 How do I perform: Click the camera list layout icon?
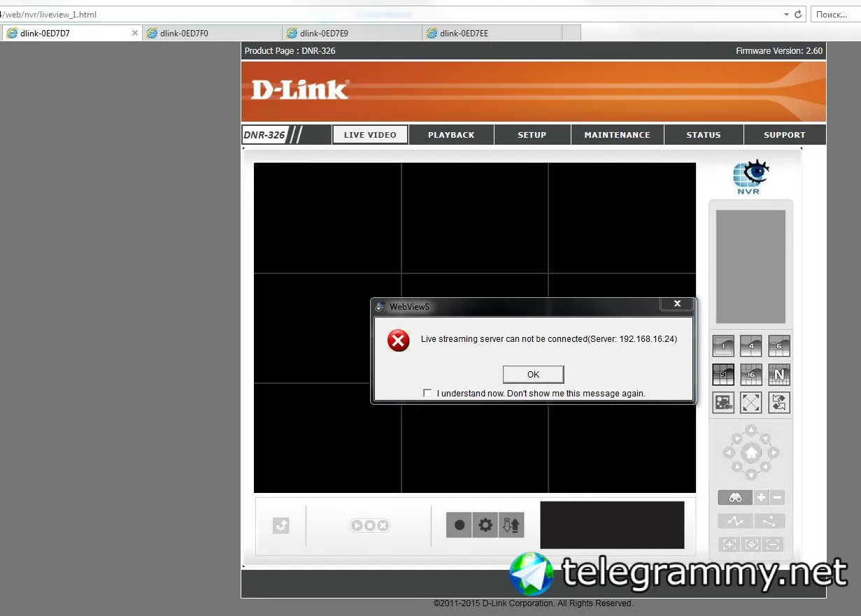coord(723,403)
